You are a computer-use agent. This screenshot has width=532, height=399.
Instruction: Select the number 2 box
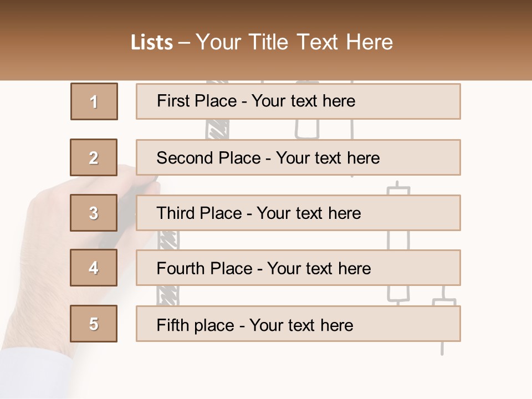94,157
